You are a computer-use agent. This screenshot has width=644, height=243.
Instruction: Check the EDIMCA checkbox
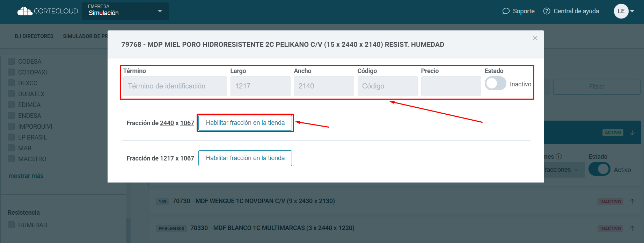coord(11,105)
